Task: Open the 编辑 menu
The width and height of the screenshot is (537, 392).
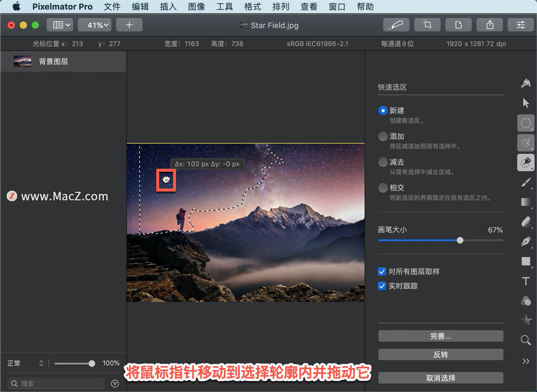Action: (140, 7)
